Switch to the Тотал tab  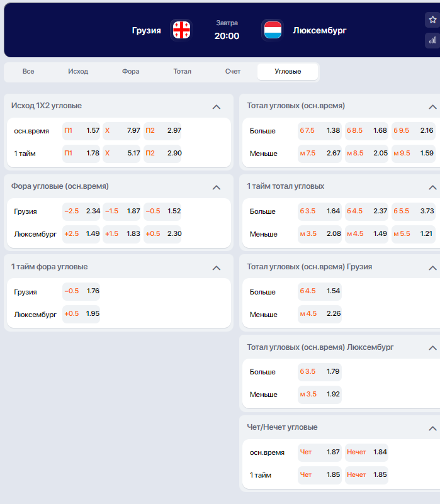click(182, 71)
